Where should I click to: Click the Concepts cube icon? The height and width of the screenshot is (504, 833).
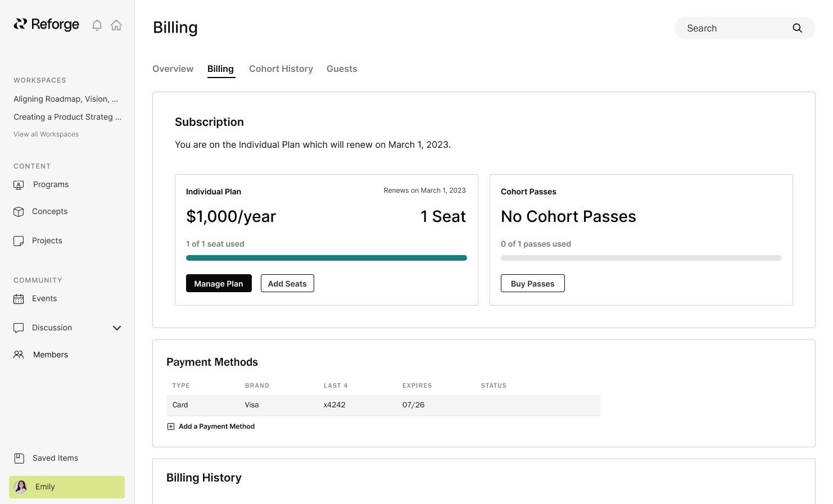click(x=19, y=212)
